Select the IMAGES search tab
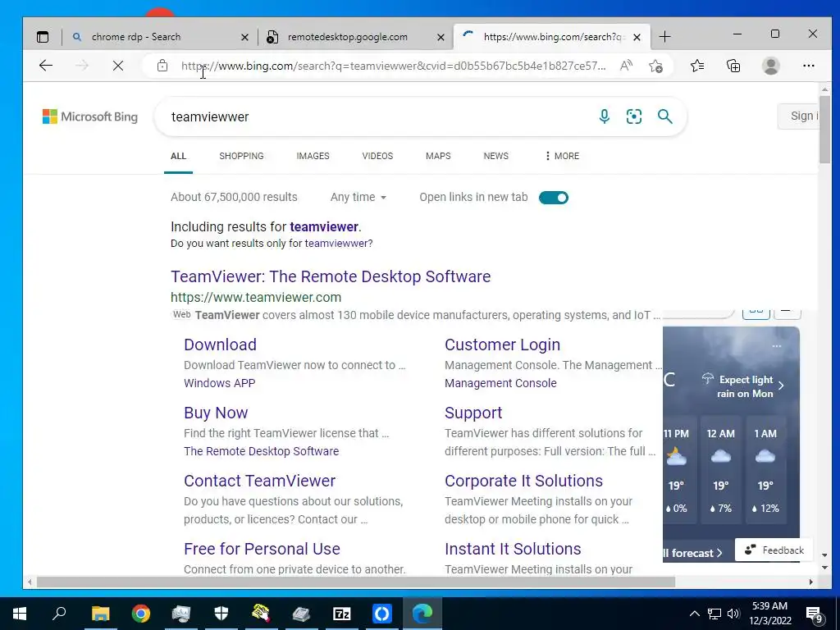Viewport: 840px width, 630px height. [313, 156]
